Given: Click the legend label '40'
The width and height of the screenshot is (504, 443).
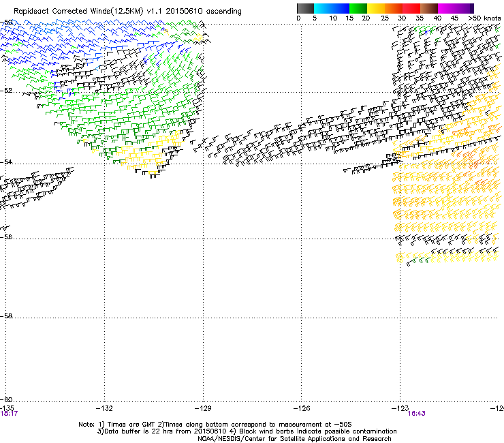Looking at the screenshot, I should click(437, 18).
